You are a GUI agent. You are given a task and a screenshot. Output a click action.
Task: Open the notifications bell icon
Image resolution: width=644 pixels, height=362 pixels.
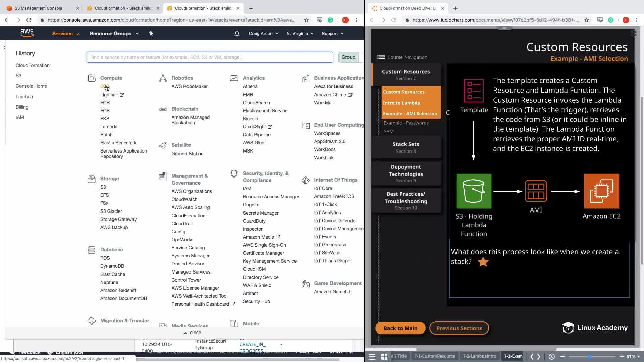237,34
